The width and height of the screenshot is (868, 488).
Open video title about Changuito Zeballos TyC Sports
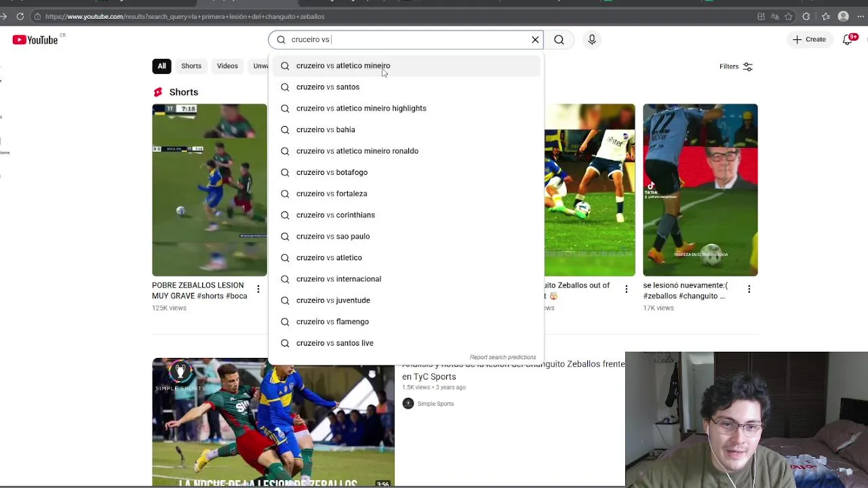point(513,370)
